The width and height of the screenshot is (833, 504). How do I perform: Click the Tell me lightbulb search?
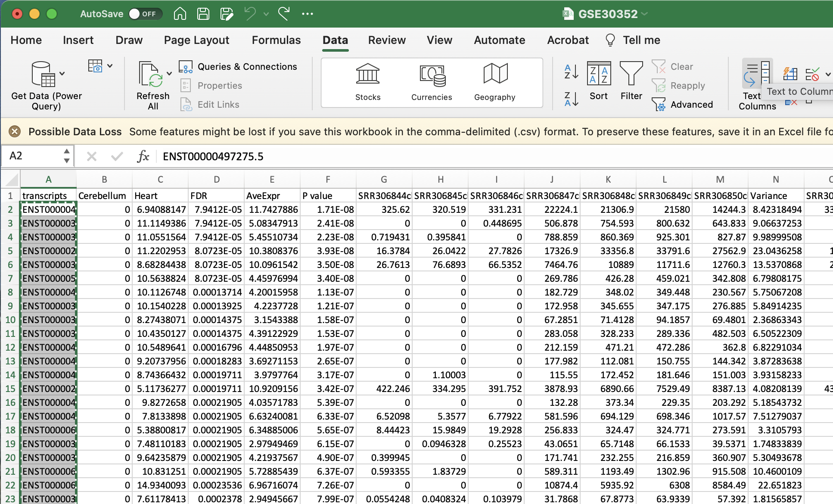coord(633,40)
